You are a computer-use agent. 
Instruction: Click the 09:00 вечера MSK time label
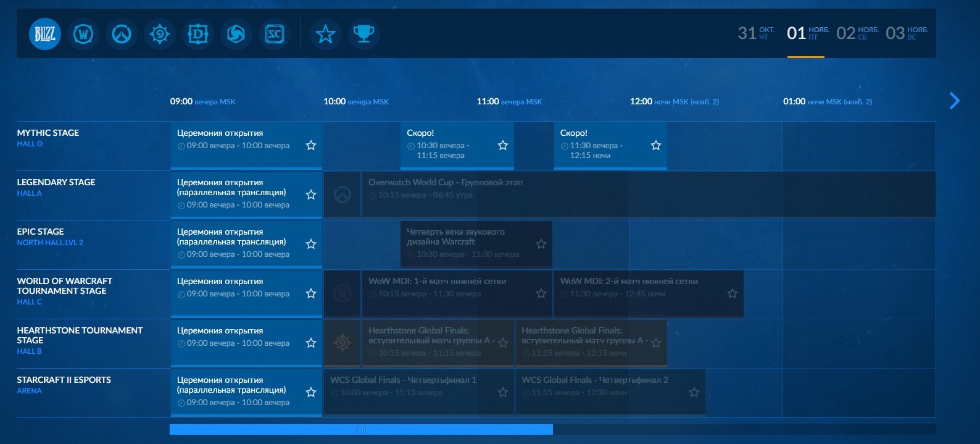pos(203,101)
